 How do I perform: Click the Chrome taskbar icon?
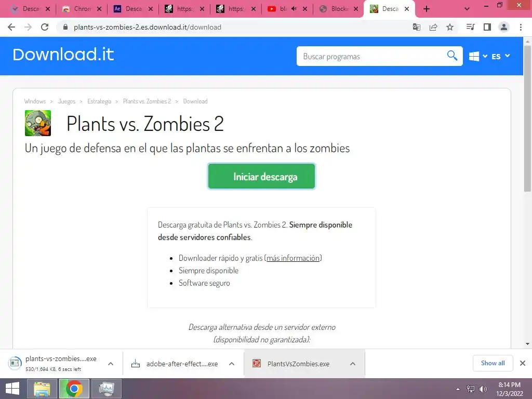coord(74,389)
